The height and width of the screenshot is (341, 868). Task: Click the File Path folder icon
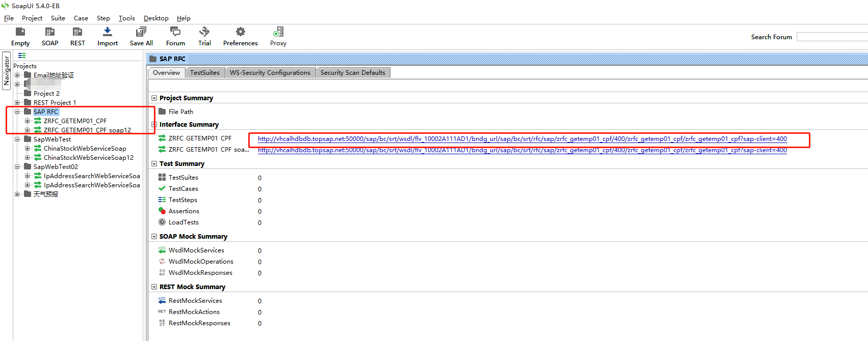tap(162, 111)
